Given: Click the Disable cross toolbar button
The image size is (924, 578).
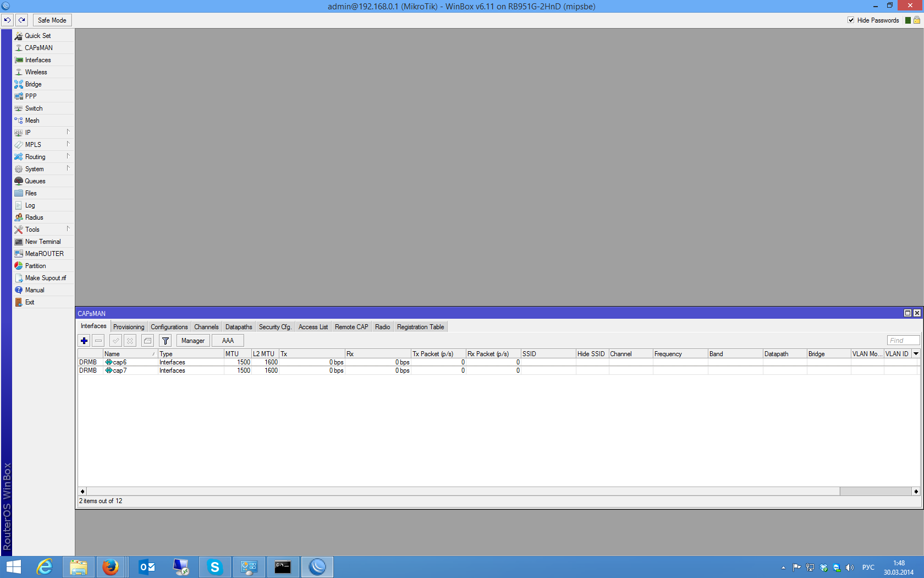Looking at the screenshot, I should [130, 341].
